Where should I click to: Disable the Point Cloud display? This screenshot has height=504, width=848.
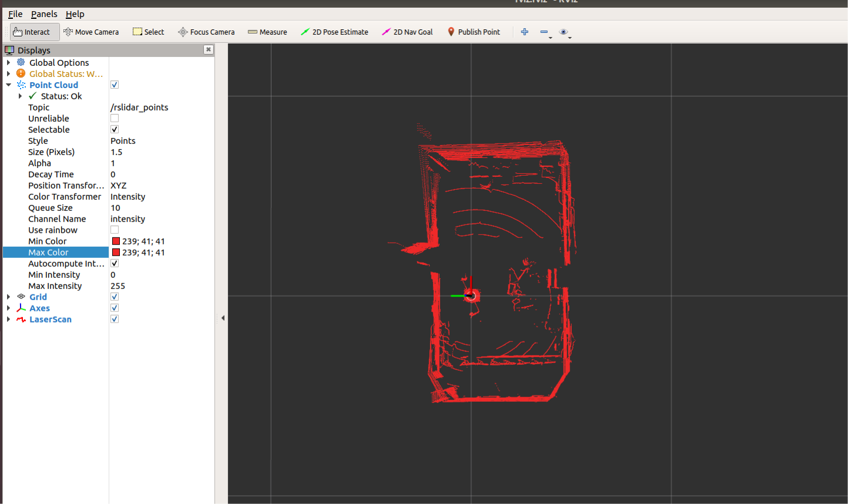pyautogui.click(x=114, y=85)
